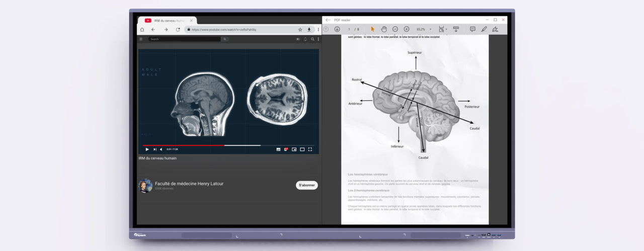Click the S'abonner subscribe button
This screenshot has height=251, width=644.
click(306, 185)
